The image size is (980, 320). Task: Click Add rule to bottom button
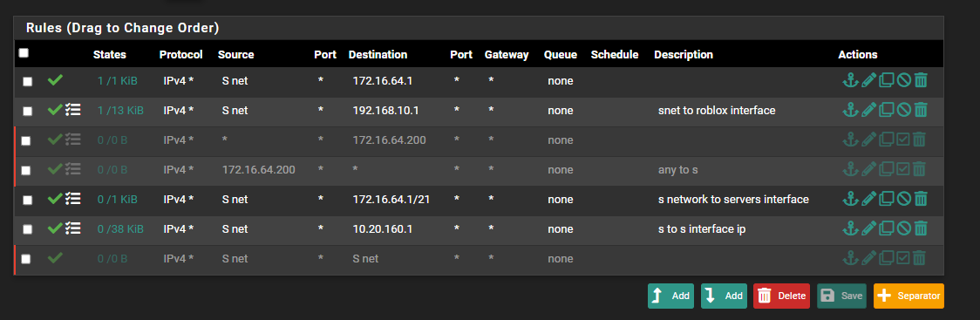pos(724,296)
